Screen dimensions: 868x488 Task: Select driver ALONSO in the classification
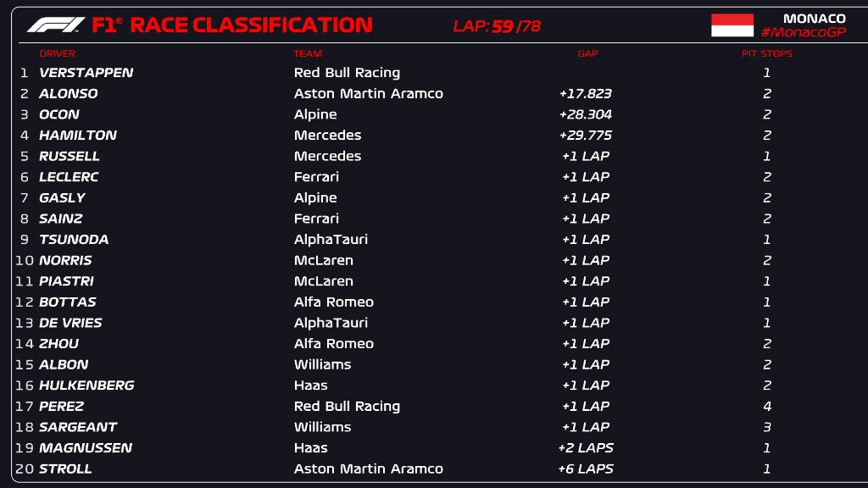69,94
